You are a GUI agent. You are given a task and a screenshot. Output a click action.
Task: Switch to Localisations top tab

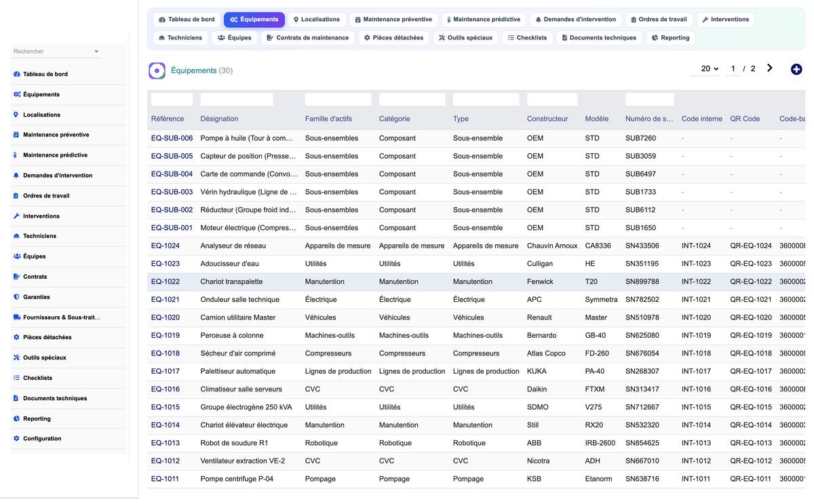click(x=316, y=20)
